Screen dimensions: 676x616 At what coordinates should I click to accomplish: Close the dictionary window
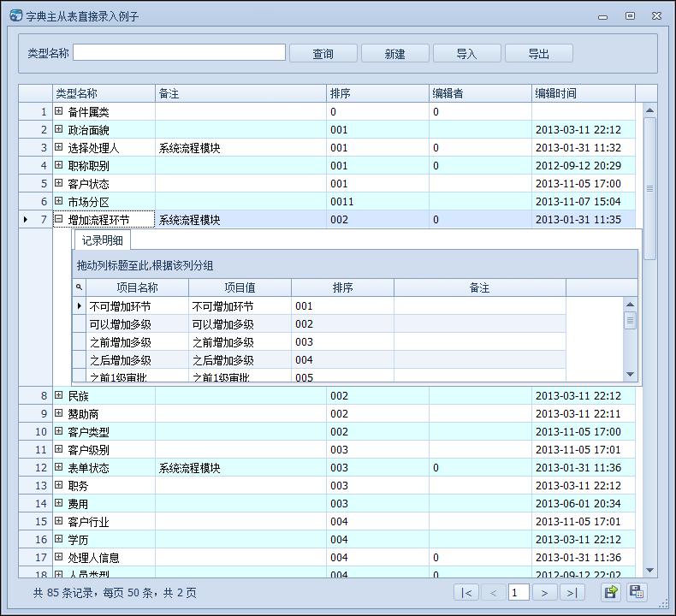656,16
